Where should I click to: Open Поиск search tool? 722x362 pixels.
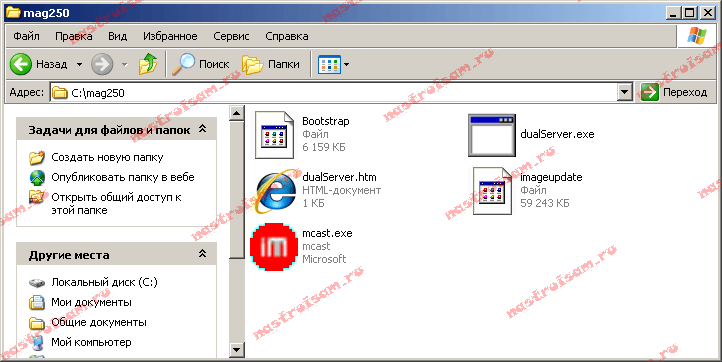[200, 64]
